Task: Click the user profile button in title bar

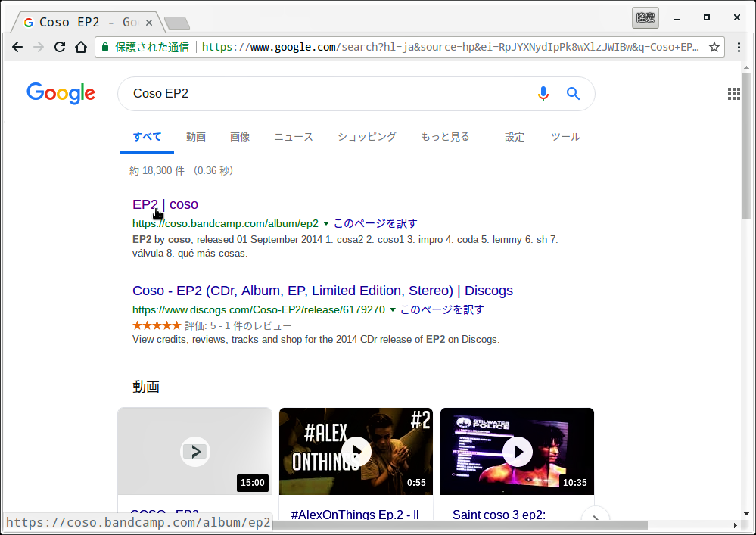Action: (645, 18)
